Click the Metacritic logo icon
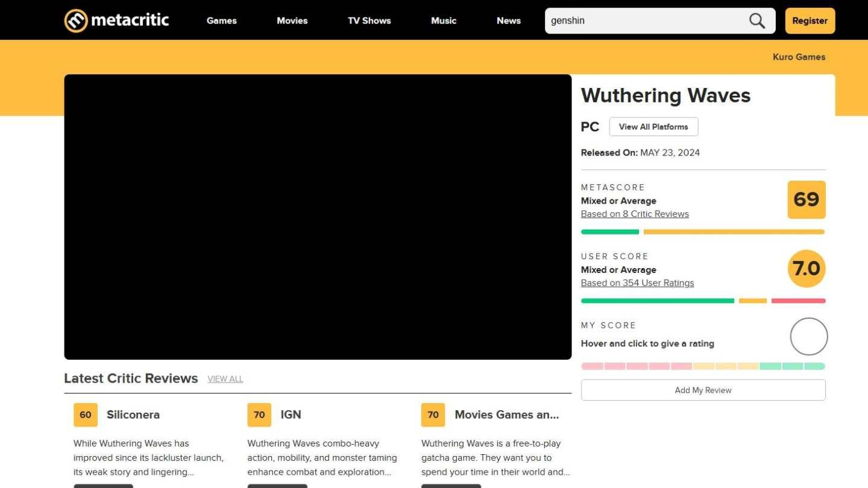 (76, 20)
